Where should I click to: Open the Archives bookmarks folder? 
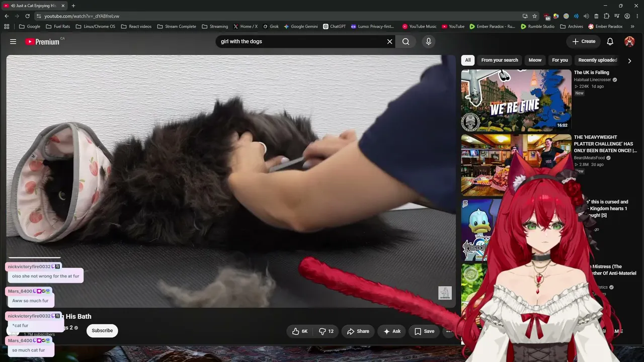click(x=572, y=27)
